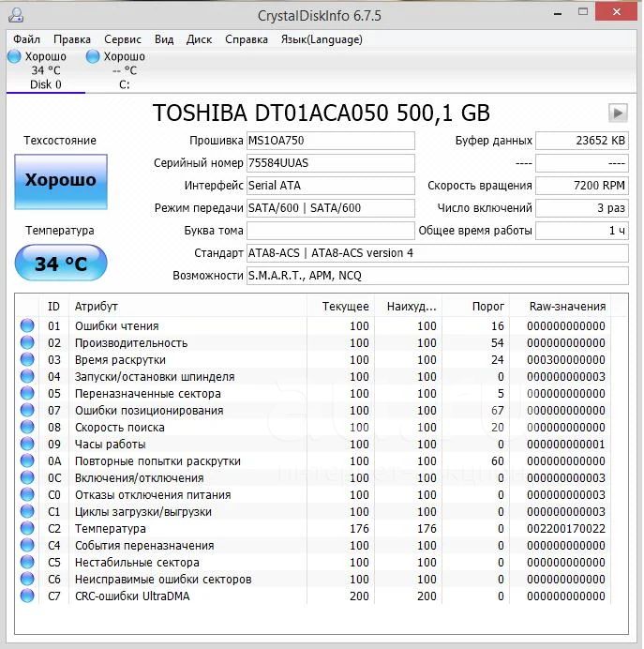The height and width of the screenshot is (649, 644).
Task: Select the C: disk status tab
Action: (x=124, y=70)
